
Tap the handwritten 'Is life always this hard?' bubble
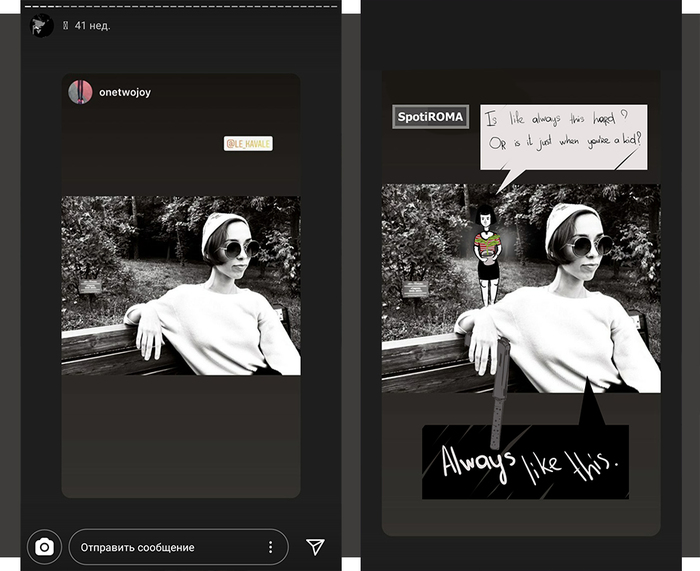pyautogui.click(x=563, y=136)
